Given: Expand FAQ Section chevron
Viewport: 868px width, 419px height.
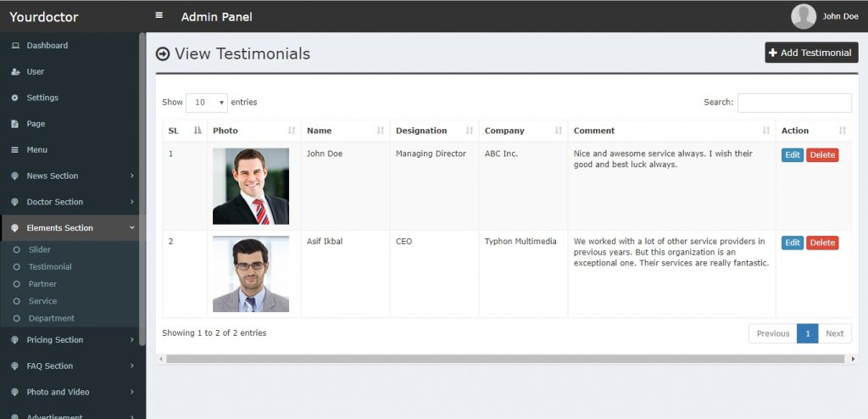Looking at the screenshot, I should pyautogui.click(x=131, y=366).
